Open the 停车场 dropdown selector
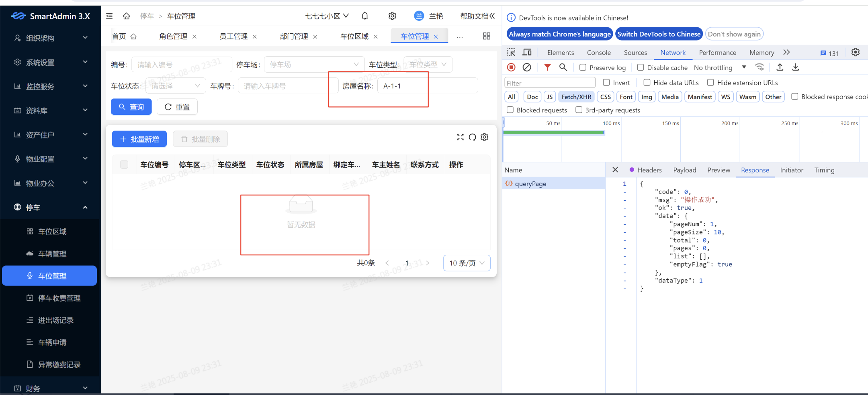 [313, 64]
